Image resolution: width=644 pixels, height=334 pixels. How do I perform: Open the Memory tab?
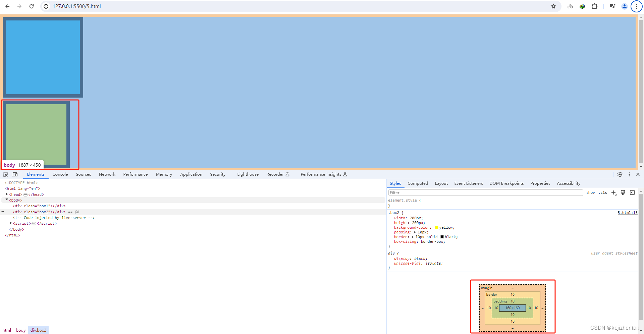point(164,174)
